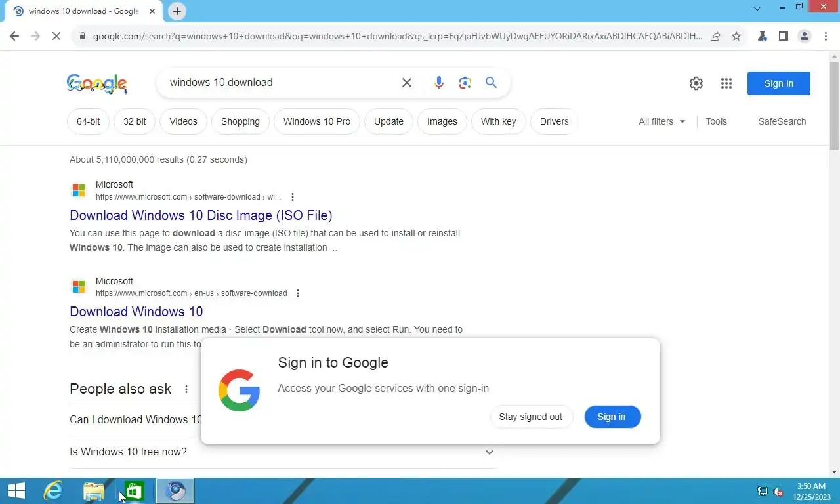Click Sign in in the Google popup

point(612,417)
